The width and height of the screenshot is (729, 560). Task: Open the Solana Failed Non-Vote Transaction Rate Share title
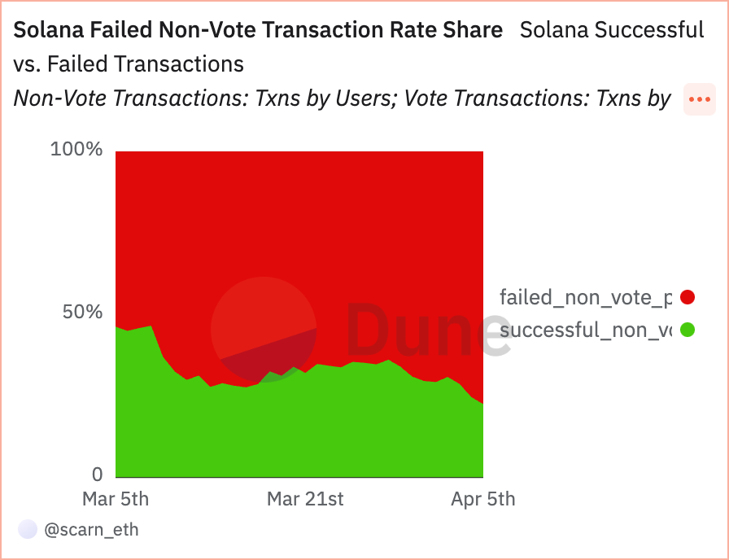(258, 30)
